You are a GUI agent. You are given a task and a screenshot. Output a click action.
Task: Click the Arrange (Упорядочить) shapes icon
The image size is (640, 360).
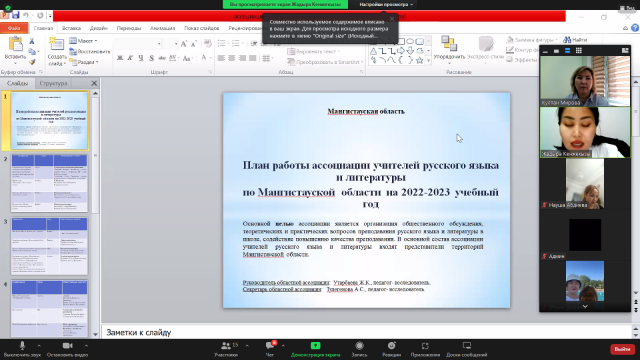(x=449, y=44)
